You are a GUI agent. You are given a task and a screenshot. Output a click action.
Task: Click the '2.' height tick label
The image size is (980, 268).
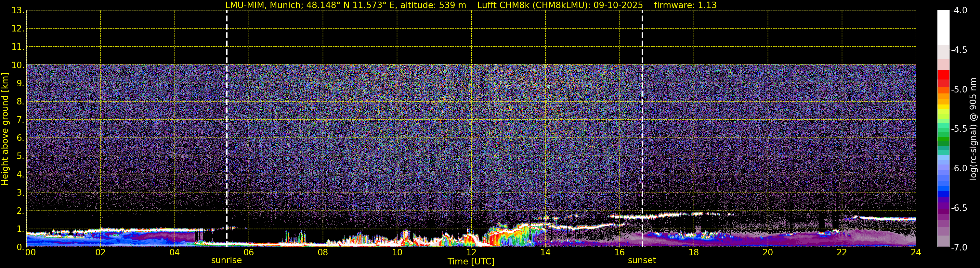coord(20,211)
